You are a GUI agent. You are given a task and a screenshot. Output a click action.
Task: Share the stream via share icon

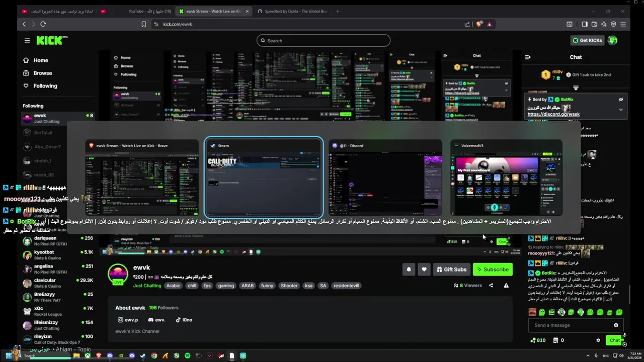[x=491, y=286]
